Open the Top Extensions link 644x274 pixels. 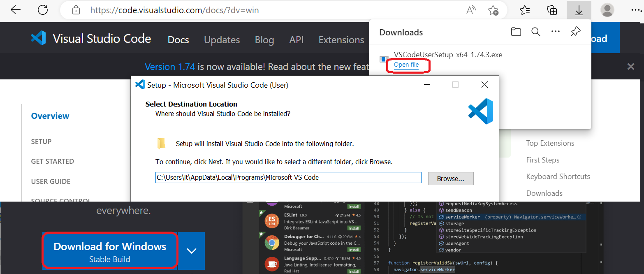550,143
